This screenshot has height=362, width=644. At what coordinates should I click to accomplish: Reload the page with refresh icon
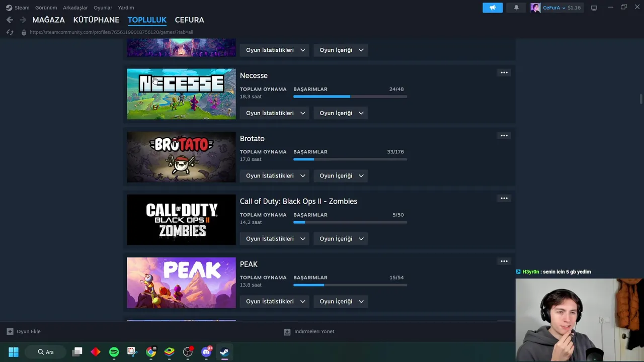coord(10,32)
